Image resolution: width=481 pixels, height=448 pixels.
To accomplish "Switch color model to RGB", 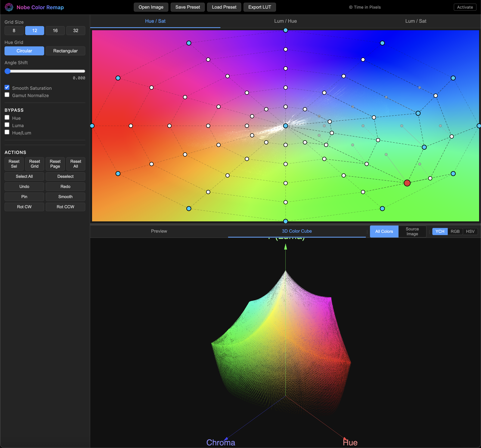I will [455, 231].
